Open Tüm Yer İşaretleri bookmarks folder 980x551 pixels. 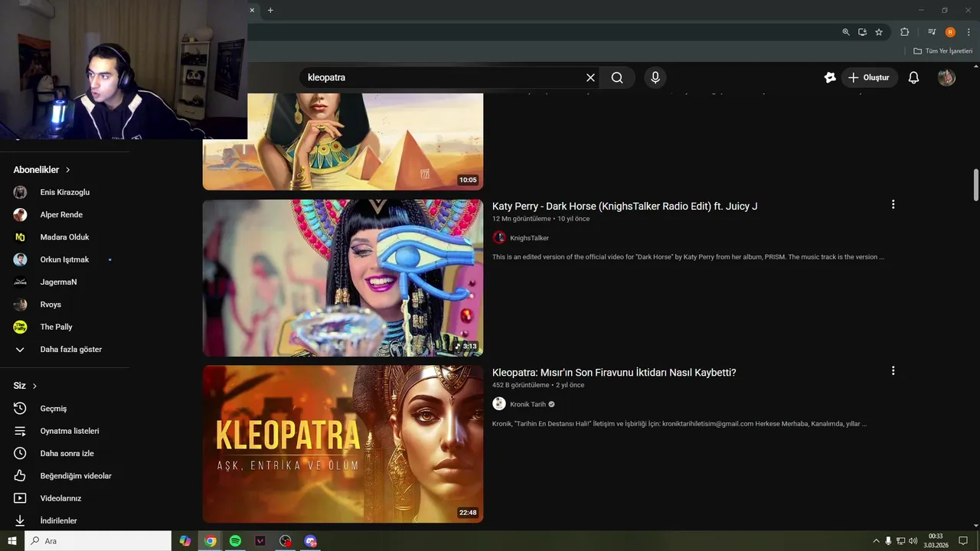point(942,51)
